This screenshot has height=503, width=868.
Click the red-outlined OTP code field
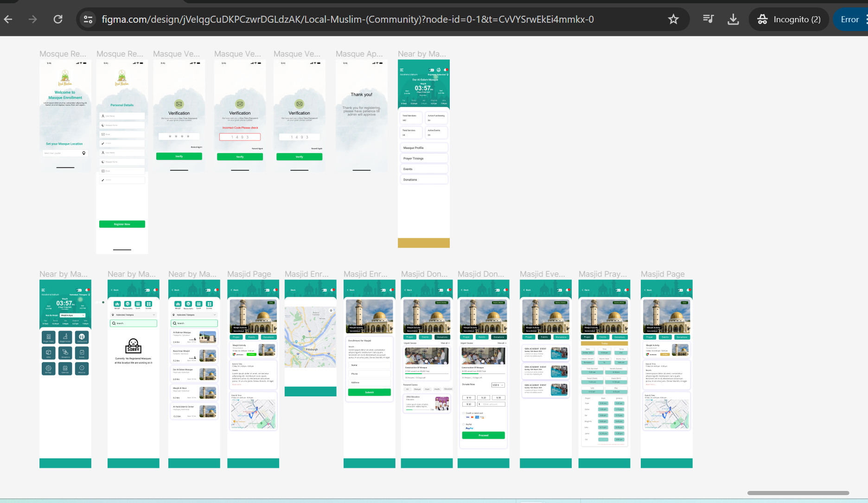[240, 137]
